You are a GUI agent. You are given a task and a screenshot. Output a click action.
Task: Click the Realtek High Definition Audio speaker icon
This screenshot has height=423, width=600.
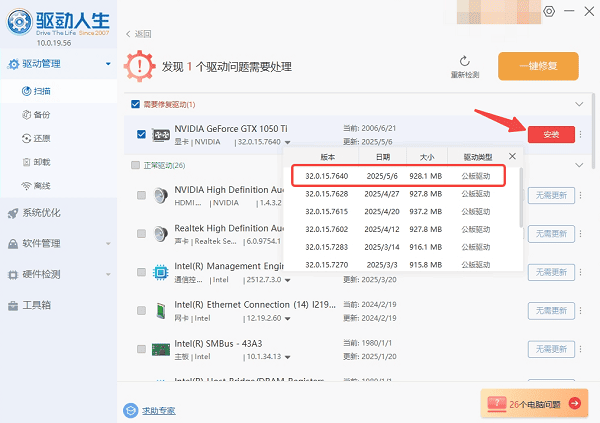pyautogui.click(x=161, y=234)
